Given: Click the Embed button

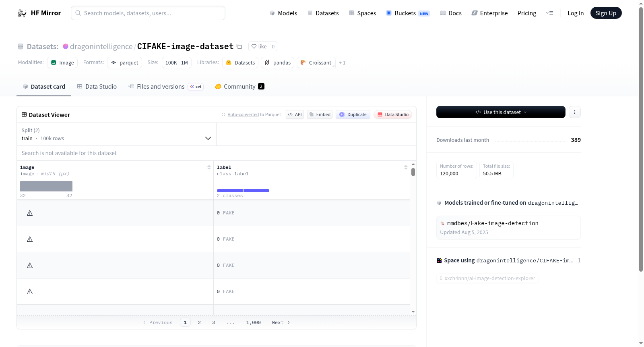Looking at the screenshot, I should pos(320,114).
